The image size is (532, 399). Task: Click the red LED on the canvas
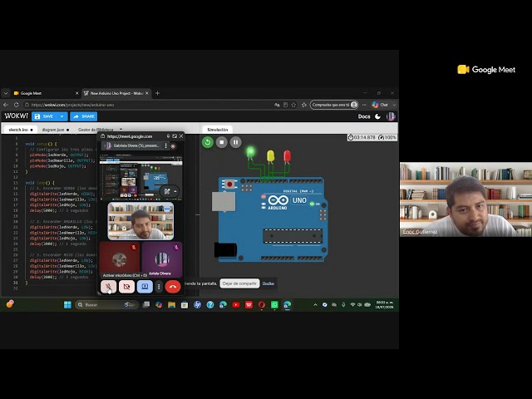tap(287, 156)
